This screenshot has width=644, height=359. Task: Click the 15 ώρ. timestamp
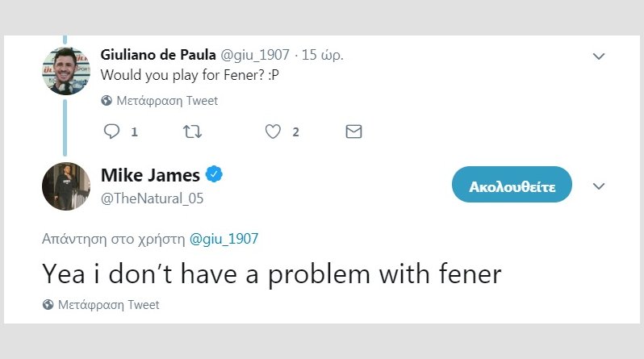(323, 55)
